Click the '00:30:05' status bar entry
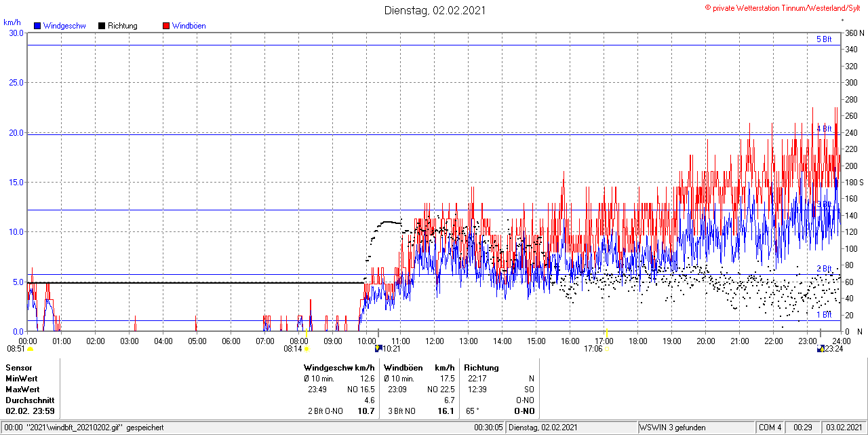The image size is (868, 435). (x=488, y=428)
